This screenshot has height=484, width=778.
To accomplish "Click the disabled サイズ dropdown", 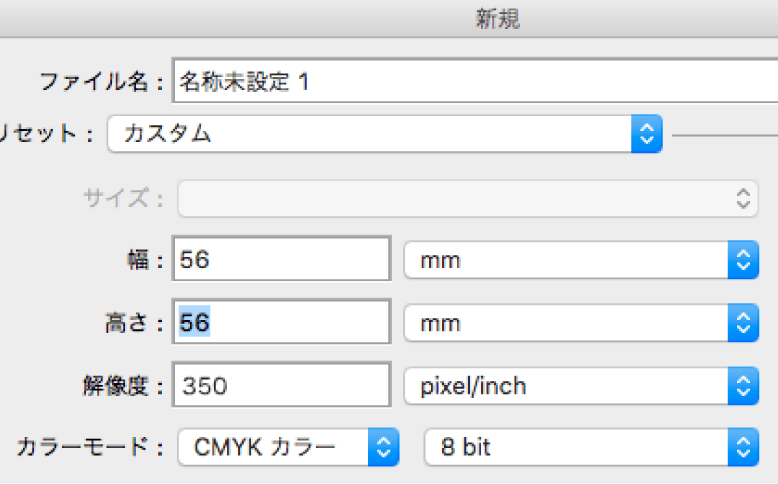I will (468, 198).
